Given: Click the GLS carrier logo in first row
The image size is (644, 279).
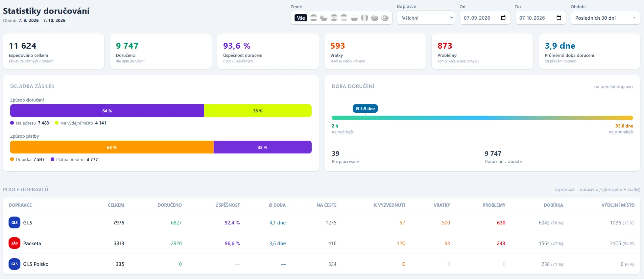Looking at the screenshot, I should (14, 222).
